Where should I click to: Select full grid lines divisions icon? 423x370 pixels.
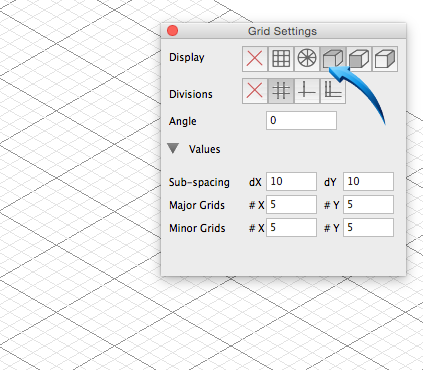pos(281,91)
